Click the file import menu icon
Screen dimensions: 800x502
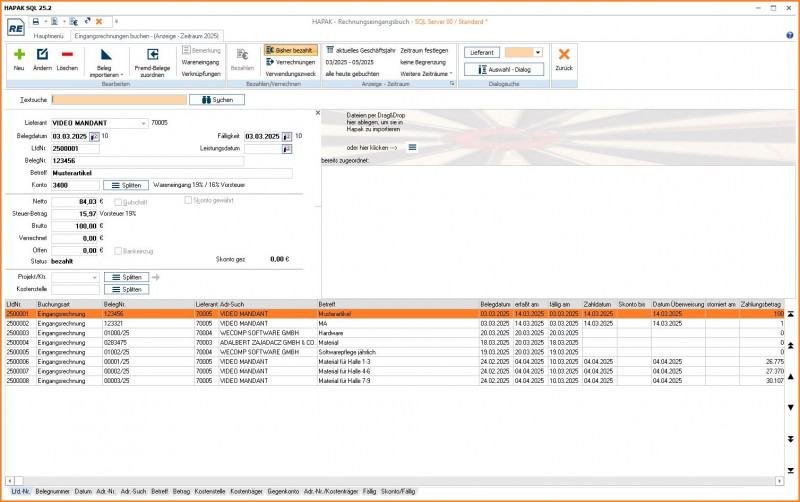pyautogui.click(x=412, y=148)
